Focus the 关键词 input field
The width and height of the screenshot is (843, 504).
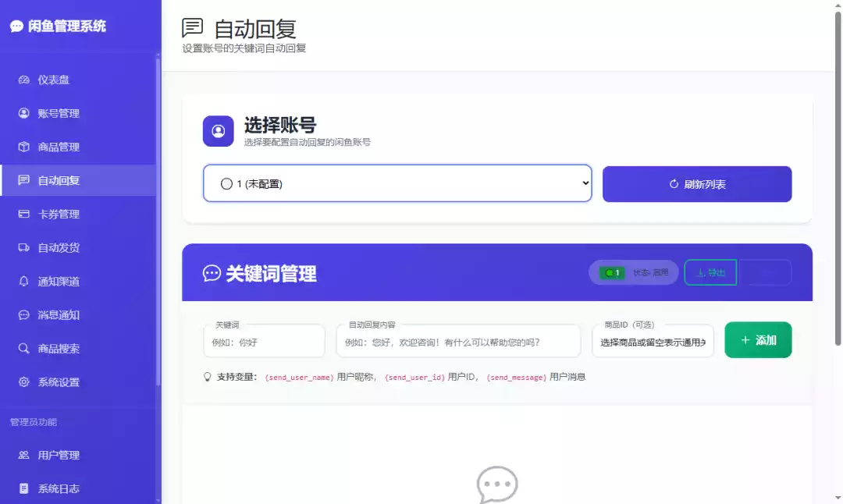(x=264, y=342)
